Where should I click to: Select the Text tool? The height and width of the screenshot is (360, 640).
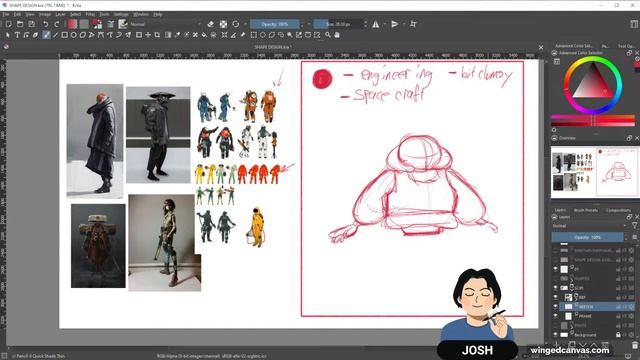17,35
